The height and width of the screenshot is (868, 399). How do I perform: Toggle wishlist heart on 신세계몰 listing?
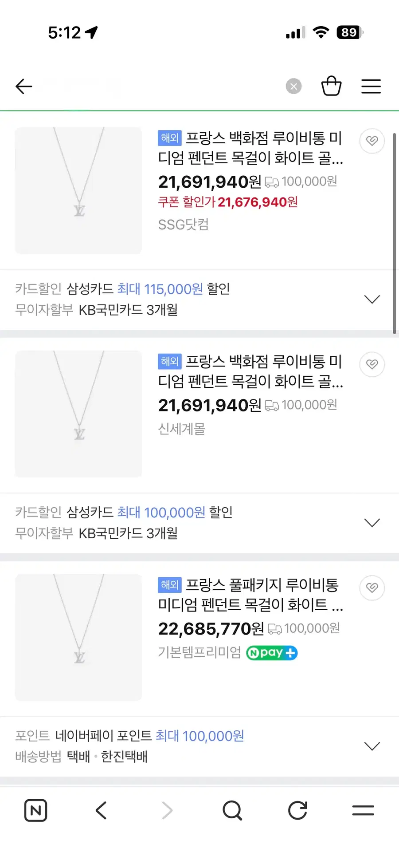pos(372,364)
